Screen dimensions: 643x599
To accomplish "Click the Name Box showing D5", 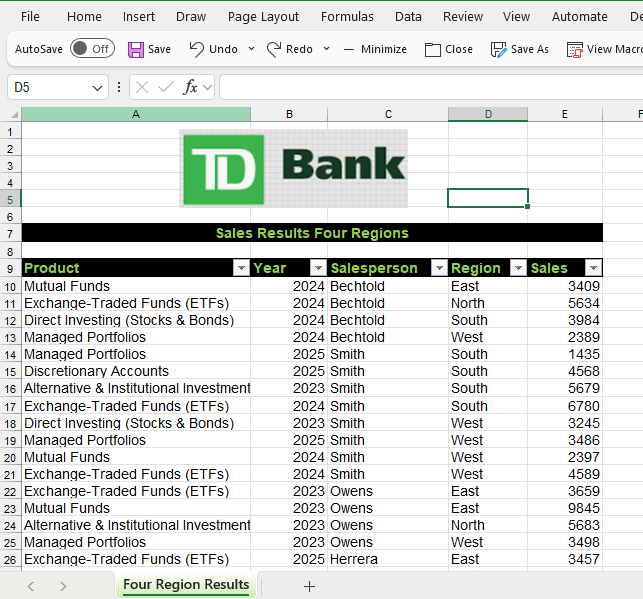I will [x=50, y=88].
